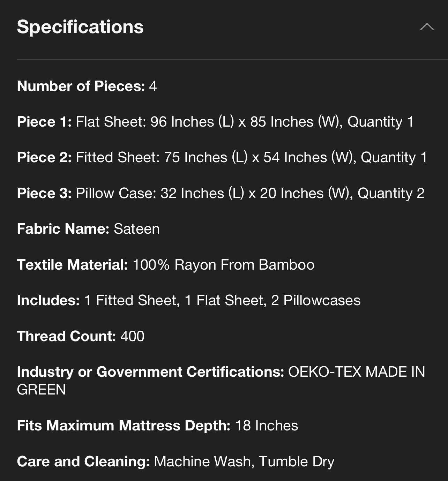Tap the word GREEN on second line
This screenshot has width=448, height=481.
click(x=42, y=390)
